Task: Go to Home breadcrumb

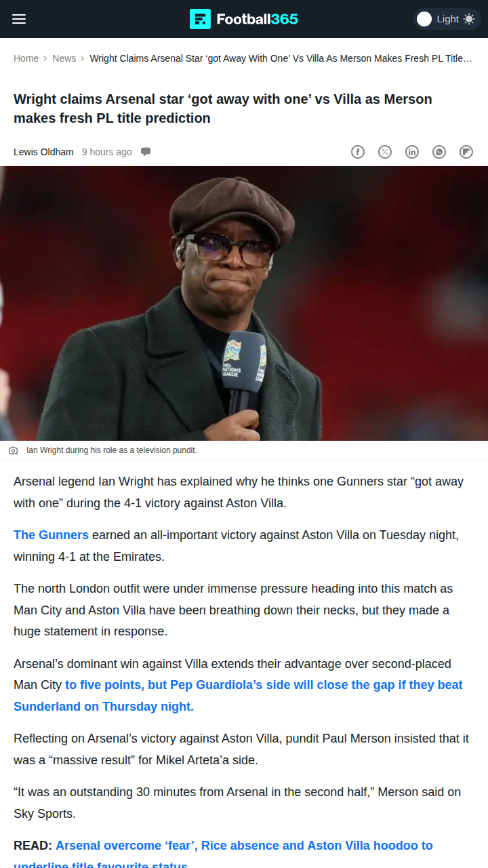Action: tap(26, 58)
